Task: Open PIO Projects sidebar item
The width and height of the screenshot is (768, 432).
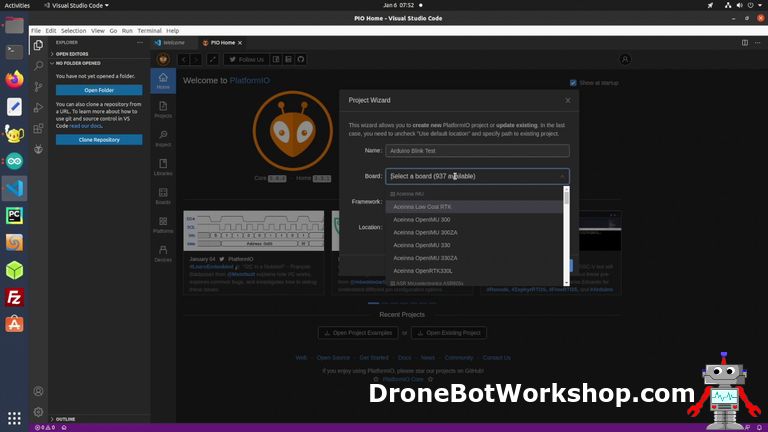Action: coord(163,110)
